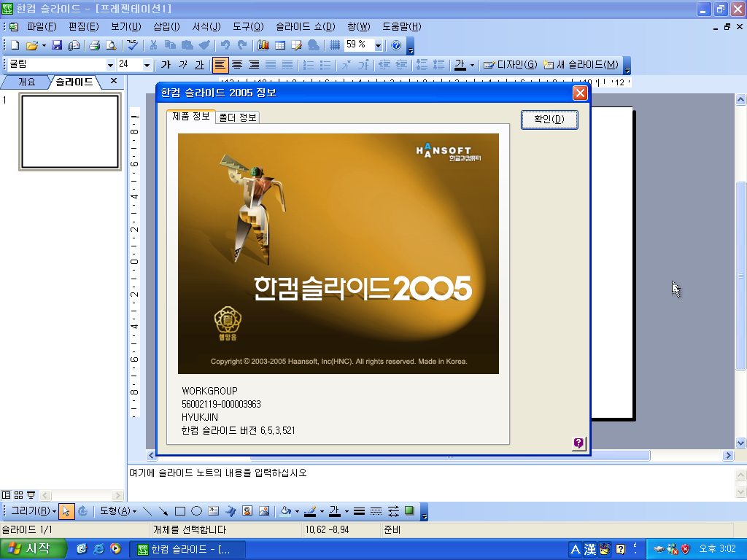Open the 파일(F) menu

pyautogui.click(x=42, y=27)
